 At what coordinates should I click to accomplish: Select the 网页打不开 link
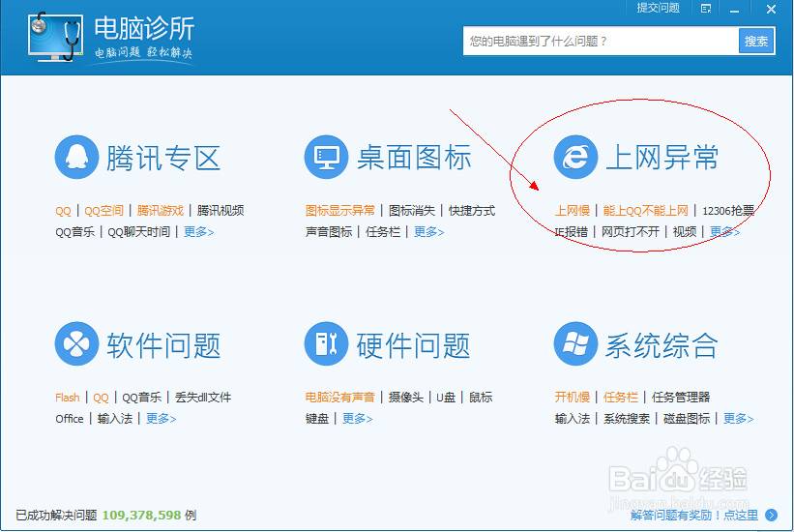pyautogui.click(x=631, y=232)
